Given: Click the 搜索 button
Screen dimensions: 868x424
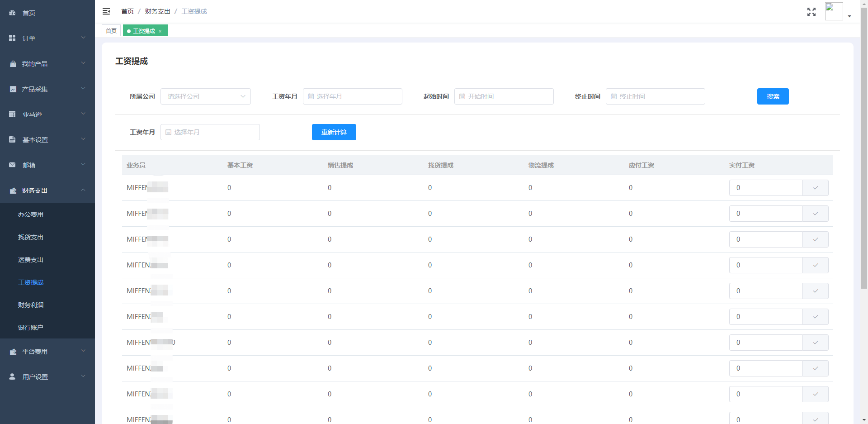Looking at the screenshot, I should [773, 96].
